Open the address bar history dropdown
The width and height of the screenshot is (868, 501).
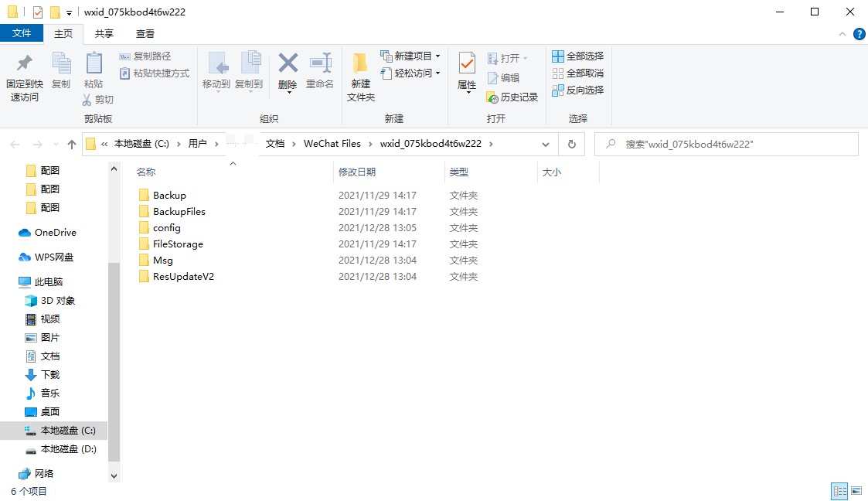546,144
